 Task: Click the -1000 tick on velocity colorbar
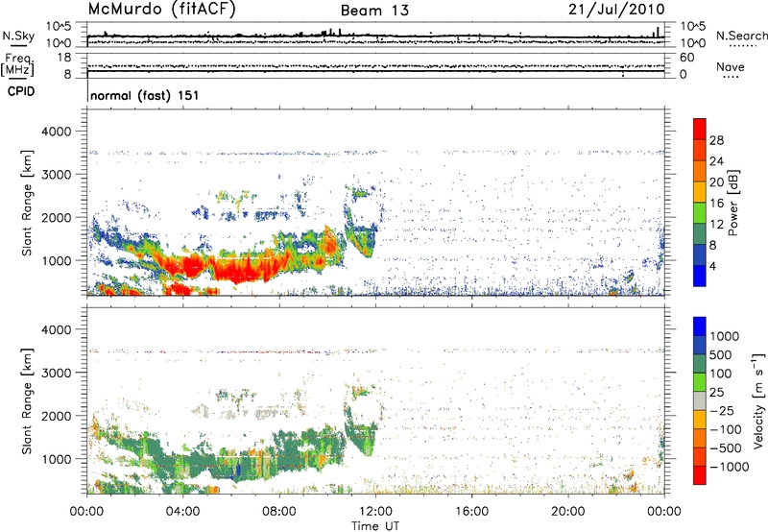click(x=730, y=467)
